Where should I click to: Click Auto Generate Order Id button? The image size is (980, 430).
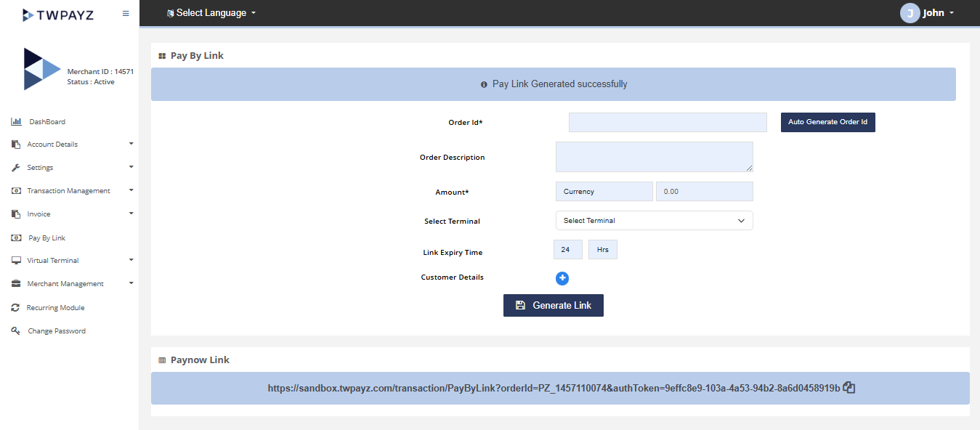pyautogui.click(x=827, y=122)
